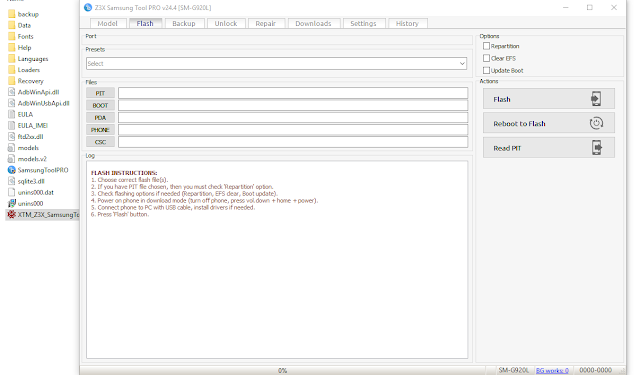The image size is (640, 375).
Task: Click the SM-G920L status bar entry
Action: coord(513,370)
